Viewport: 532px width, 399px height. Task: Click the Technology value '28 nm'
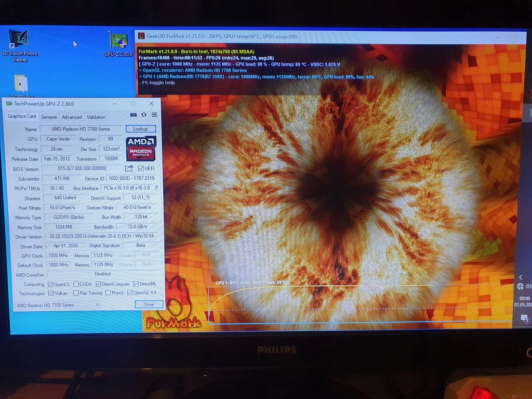coord(56,149)
